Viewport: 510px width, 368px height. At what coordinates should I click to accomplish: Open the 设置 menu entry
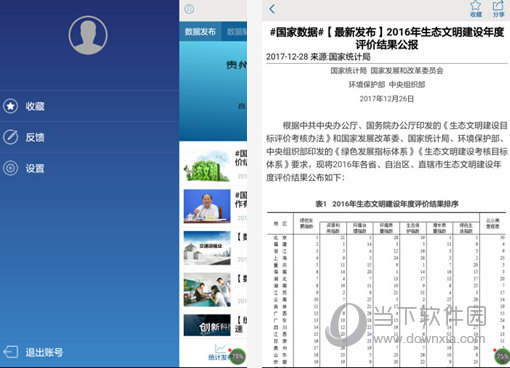coord(89,168)
